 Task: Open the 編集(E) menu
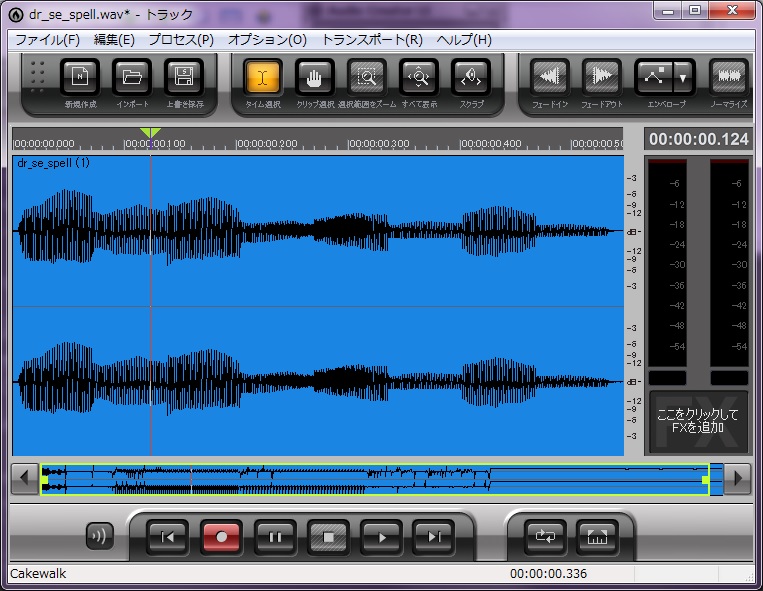tap(114, 40)
